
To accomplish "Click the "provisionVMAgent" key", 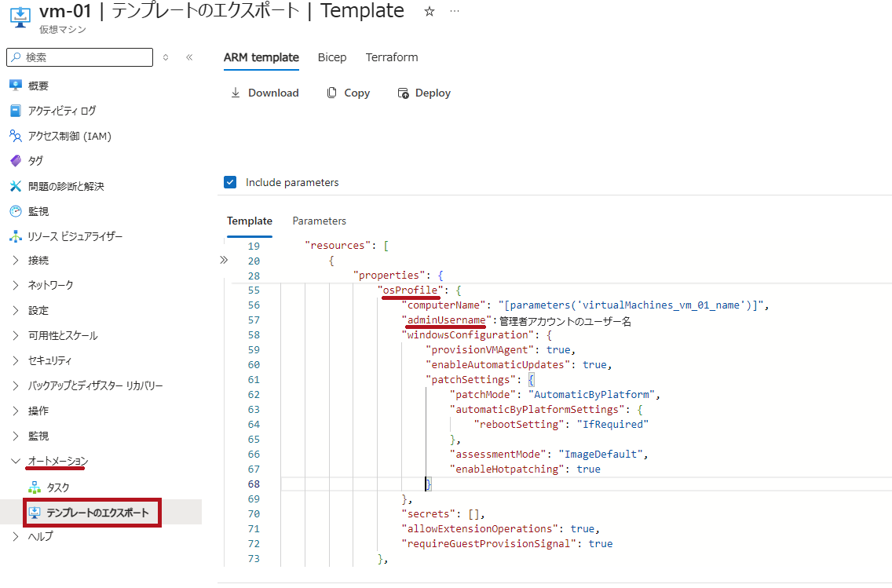I will click(x=480, y=350).
